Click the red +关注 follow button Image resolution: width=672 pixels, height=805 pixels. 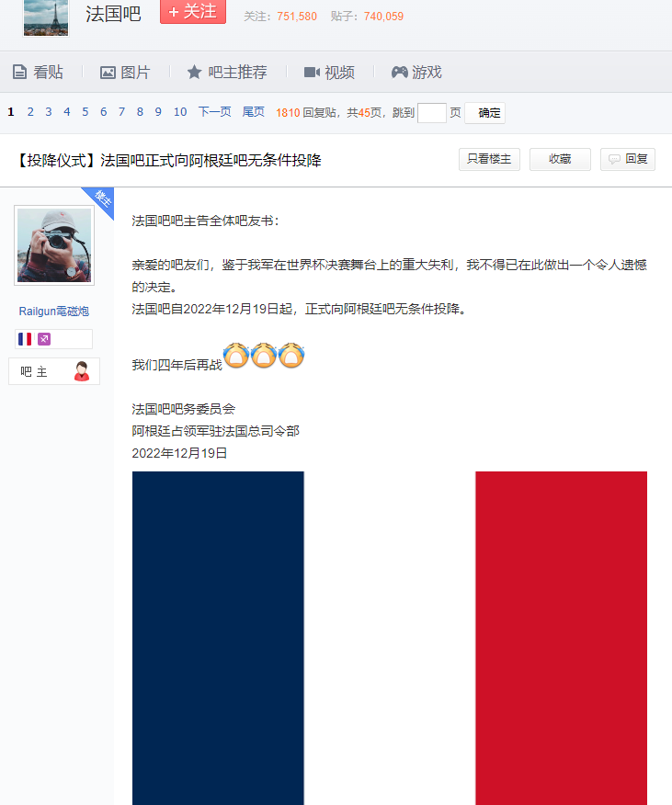point(193,11)
